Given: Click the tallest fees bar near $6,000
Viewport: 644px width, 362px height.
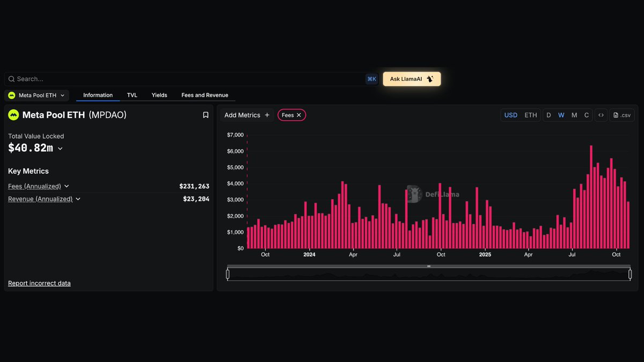Looking at the screenshot, I should [x=591, y=197].
